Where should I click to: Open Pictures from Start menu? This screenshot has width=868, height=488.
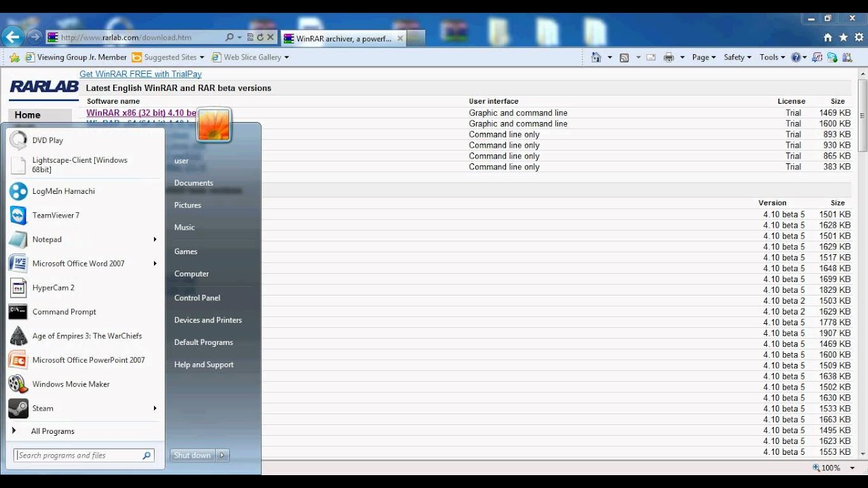(x=188, y=205)
